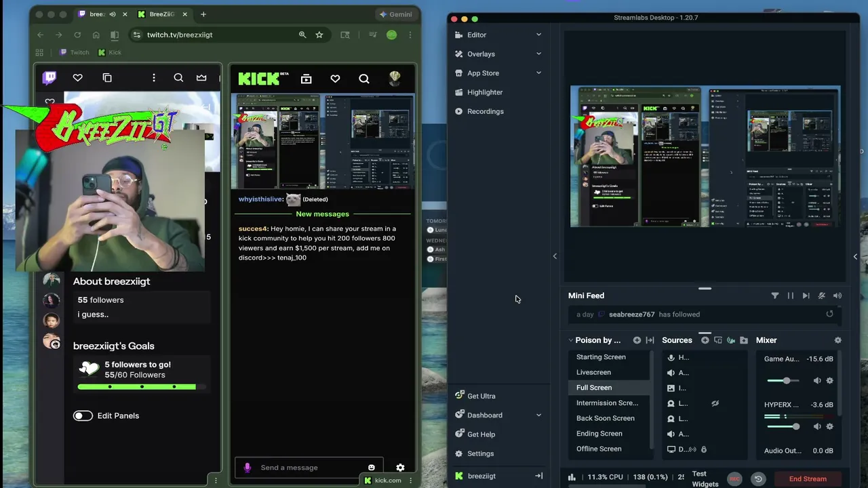Open scene collection dropdown Poison by
868x488 pixels.
tap(595, 340)
